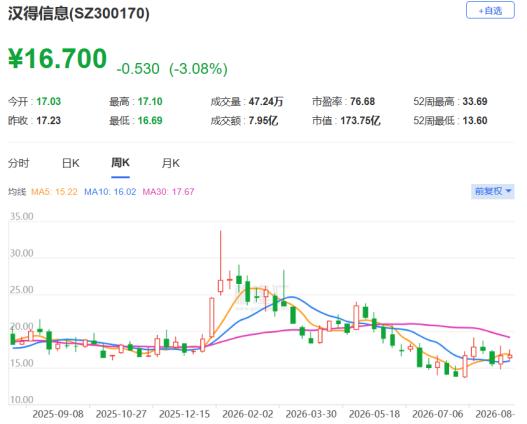Click the stock title 汉得信息(SZ300170)
The height and width of the screenshot is (424, 527).
click(x=79, y=14)
